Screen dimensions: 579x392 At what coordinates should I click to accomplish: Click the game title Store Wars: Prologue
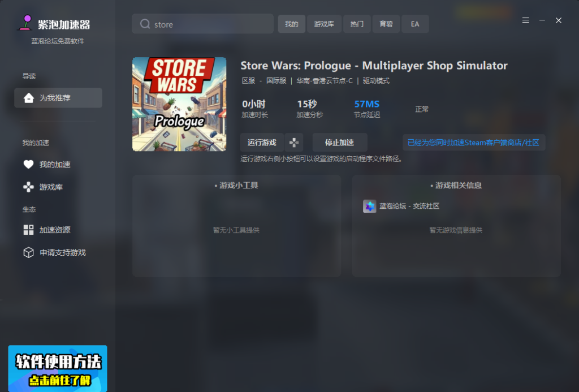click(374, 66)
